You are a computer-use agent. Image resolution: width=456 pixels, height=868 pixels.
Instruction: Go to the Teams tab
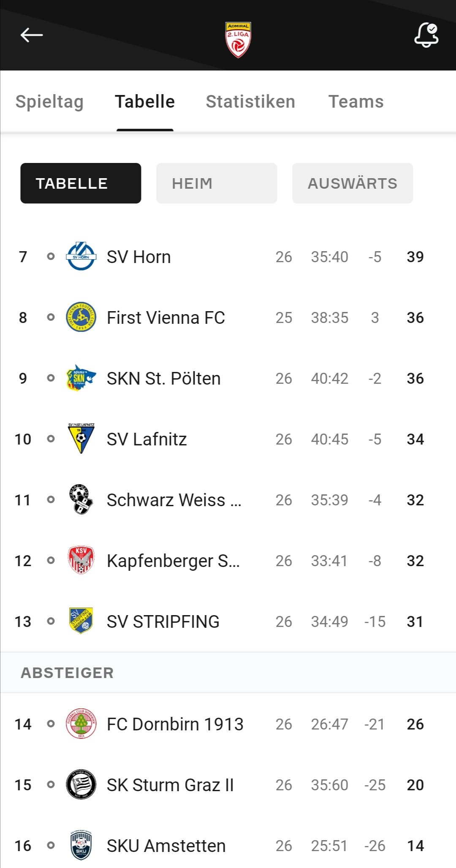coord(356,102)
